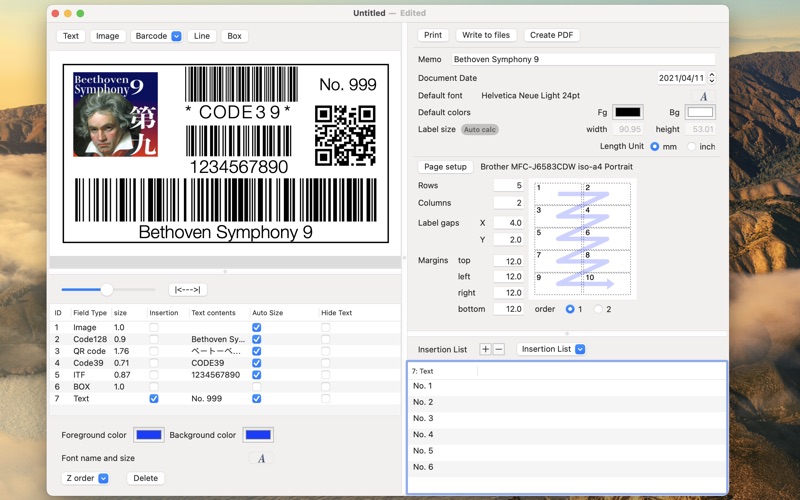This screenshot has width=800, height=500.
Task: Select mm length unit
Action: pos(655,146)
